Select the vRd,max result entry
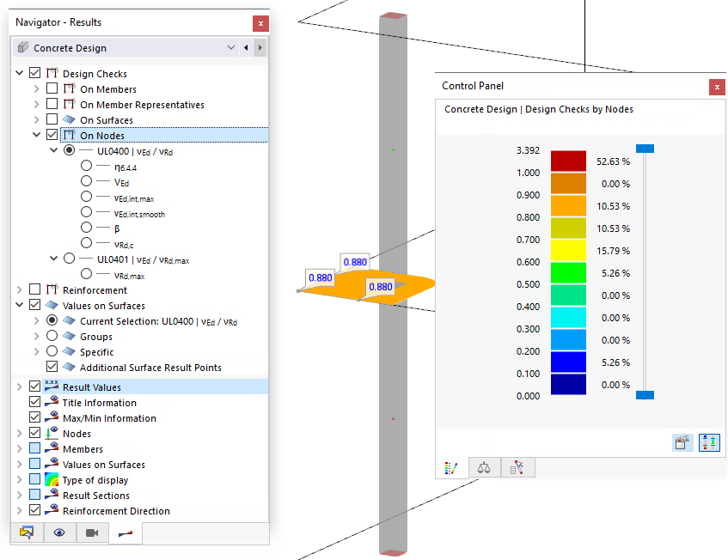The height and width of the screenshot is (560, 728). (x=130, y=276)
